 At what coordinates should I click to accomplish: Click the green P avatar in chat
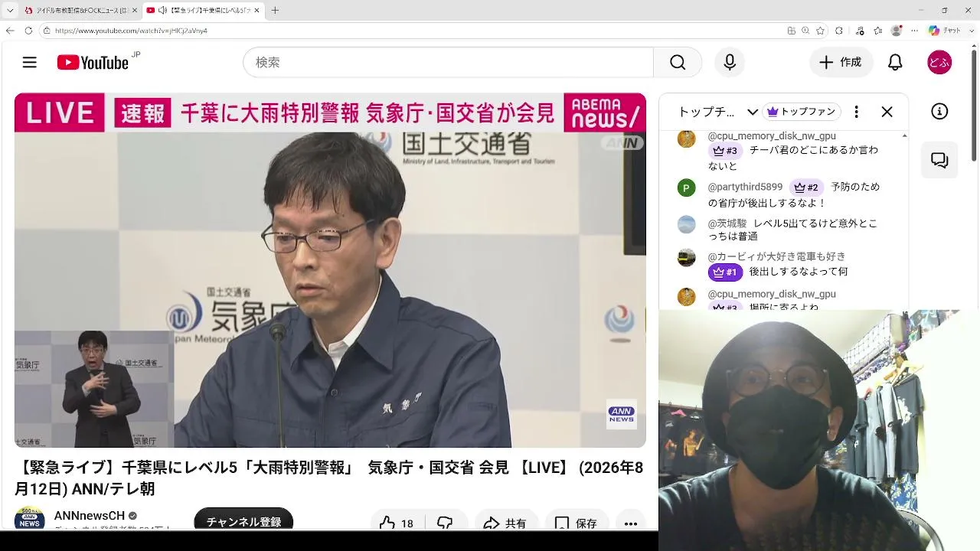pyautogui.click(x=687, y=188)
